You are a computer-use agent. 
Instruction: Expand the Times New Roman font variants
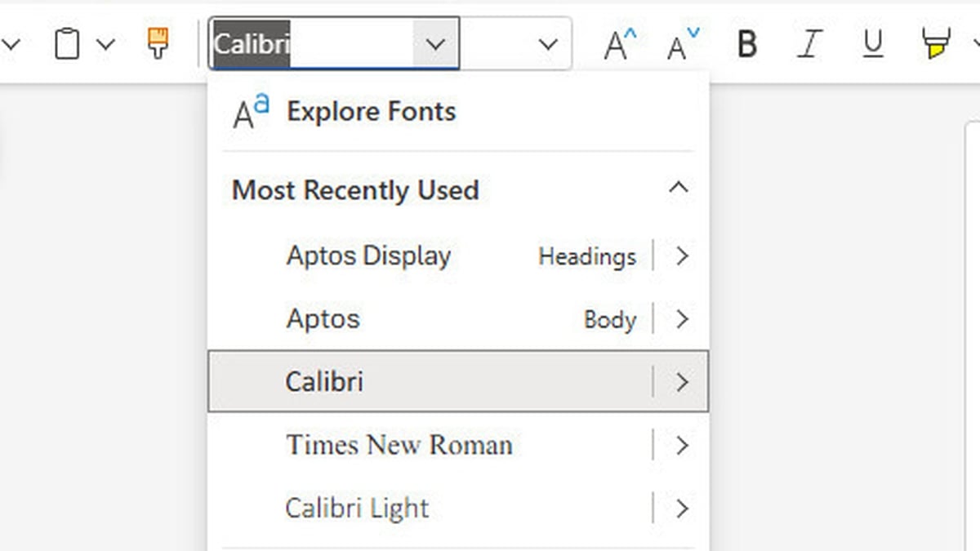tap(683, 445)
